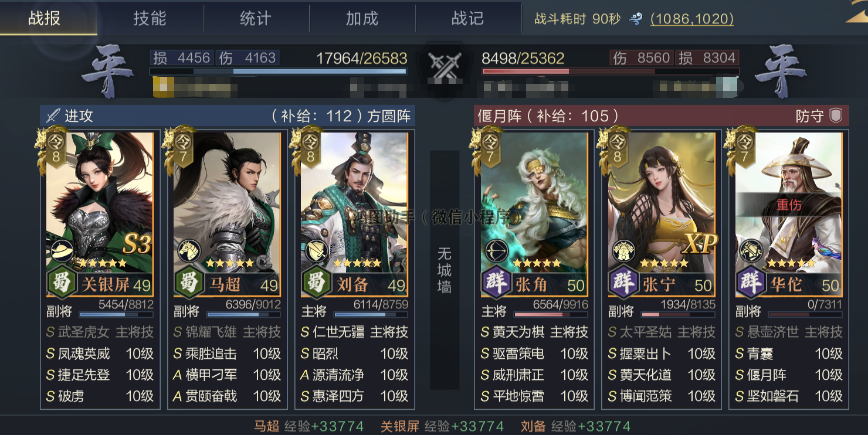Viewport: 868px width, 435px height.
Task: Click the crossed swords battle icon
Action: 444,66
